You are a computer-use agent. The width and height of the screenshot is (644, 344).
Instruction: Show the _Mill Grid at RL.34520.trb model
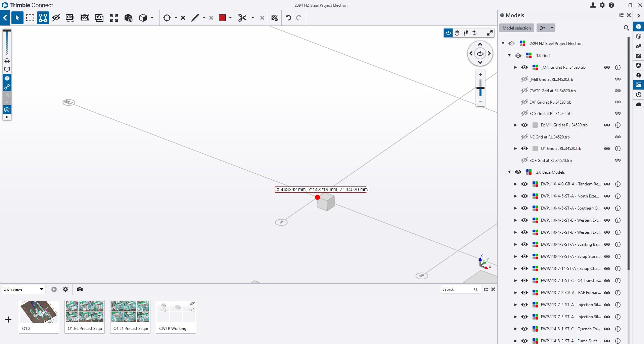524,79
